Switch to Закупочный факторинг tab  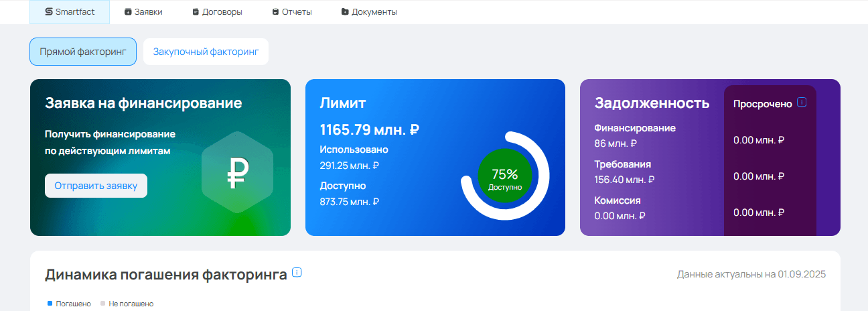pyautogui.click(x=206, y=52)
